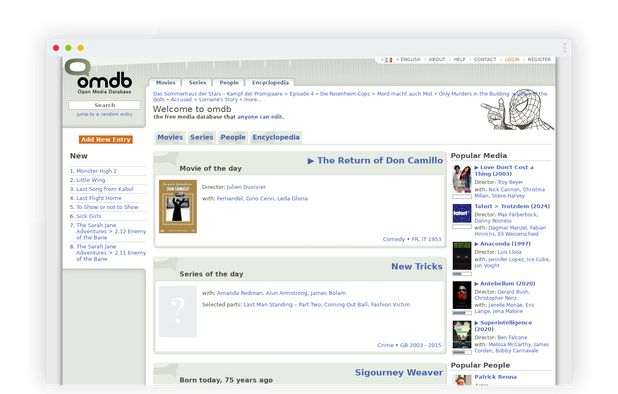Open director Troy Beyer link

(510, 182)
